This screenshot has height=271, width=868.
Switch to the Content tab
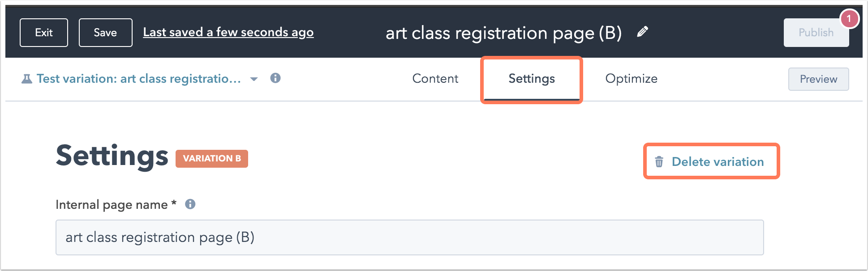[x=435, y=79]
